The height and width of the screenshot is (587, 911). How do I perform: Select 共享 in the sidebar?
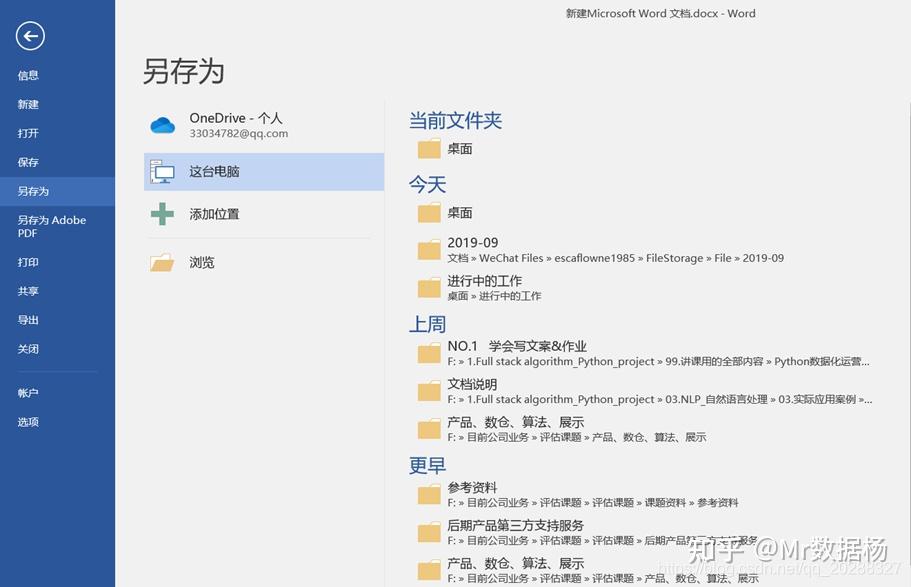[28, 291]
